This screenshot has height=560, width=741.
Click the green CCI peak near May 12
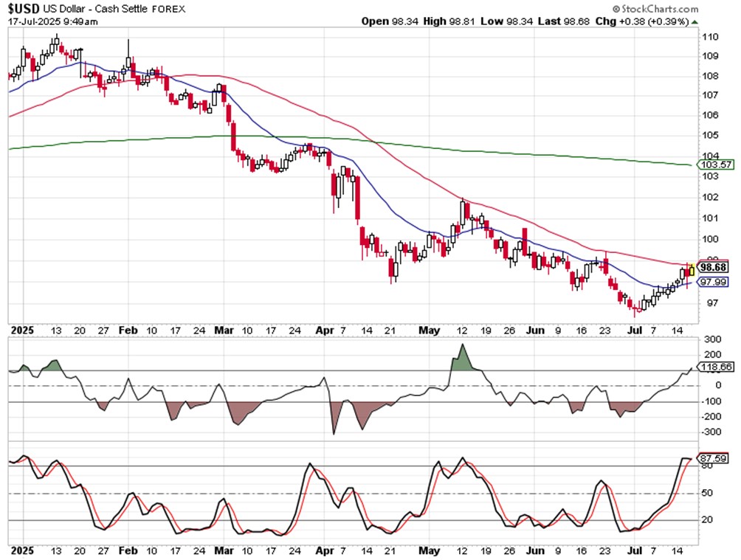463,358
